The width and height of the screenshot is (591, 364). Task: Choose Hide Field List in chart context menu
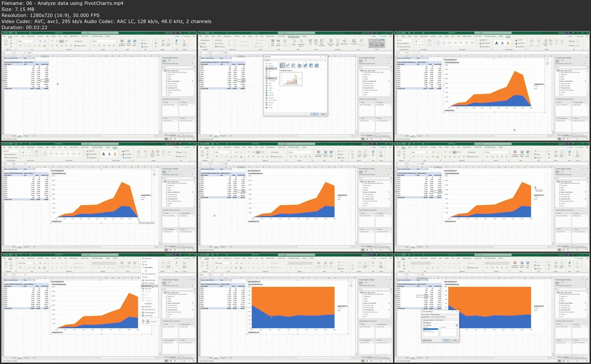click(x=148, y=315)
